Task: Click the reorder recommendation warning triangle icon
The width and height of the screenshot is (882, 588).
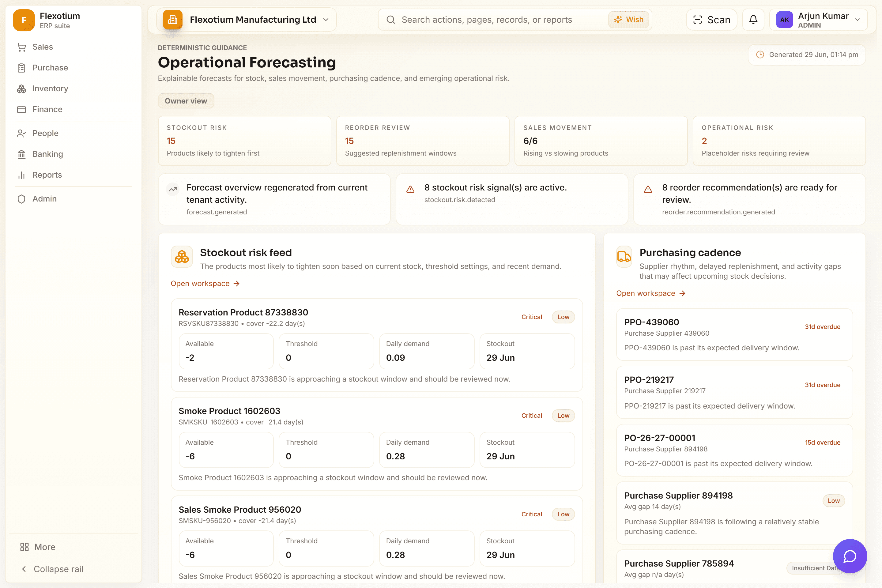Action: point(648,189)
